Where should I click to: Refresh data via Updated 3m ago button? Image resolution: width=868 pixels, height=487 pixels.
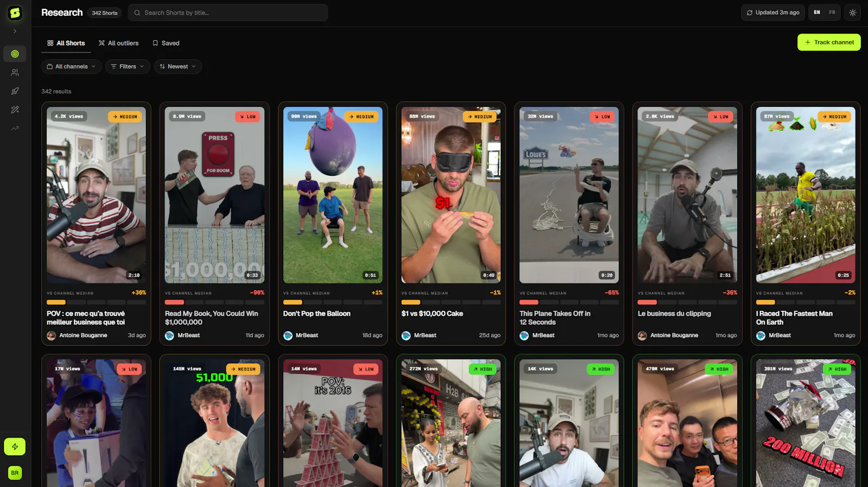point(773,12)
